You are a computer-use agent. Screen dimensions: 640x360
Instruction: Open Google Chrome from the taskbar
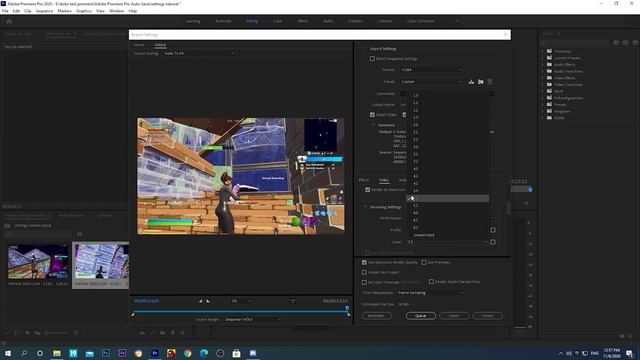click(x=187, y=353)
